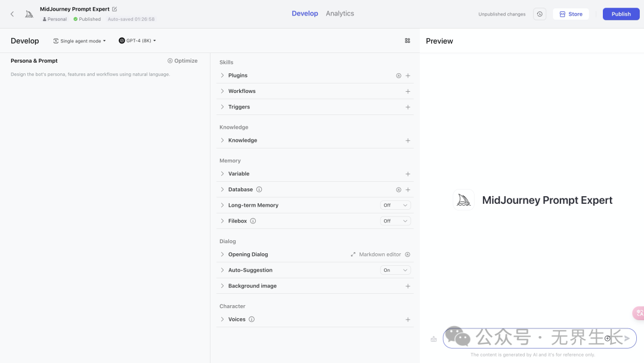This screenshot has height=363, width=644.
Task: Open Long-term Memory Off dropdown
Action: 395,205
